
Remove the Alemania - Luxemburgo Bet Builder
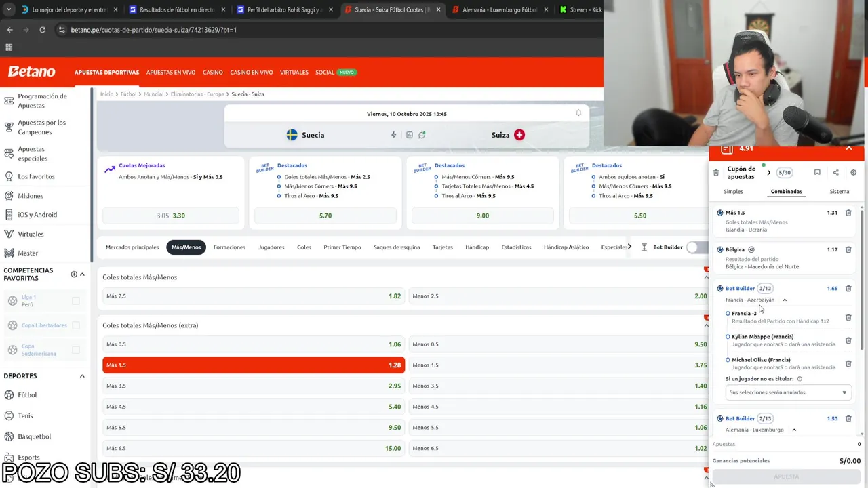848,418
